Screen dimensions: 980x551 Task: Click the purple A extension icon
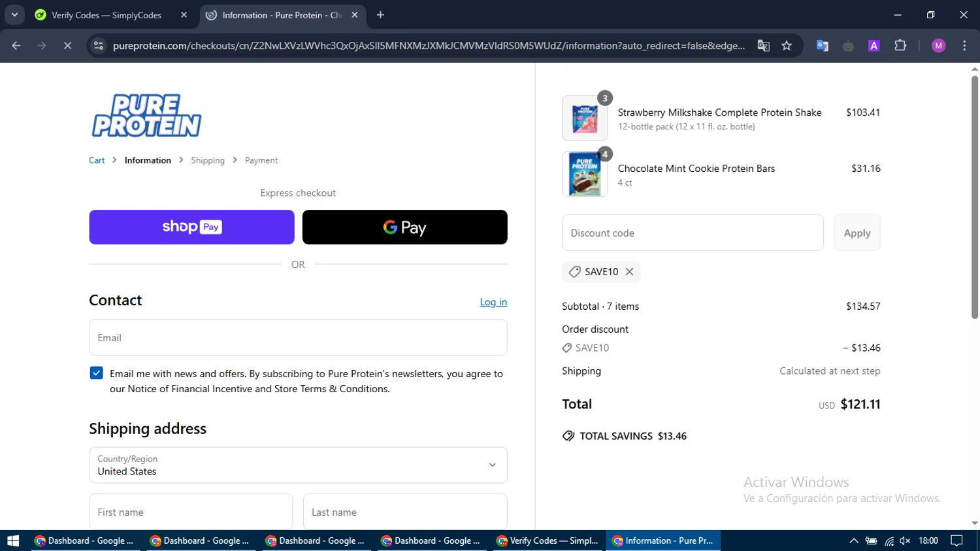pyautogui.click(x=874, y=46)
